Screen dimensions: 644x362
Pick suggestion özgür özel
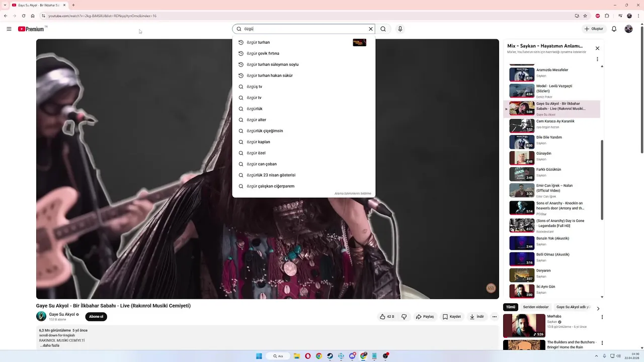coord(303,153)
